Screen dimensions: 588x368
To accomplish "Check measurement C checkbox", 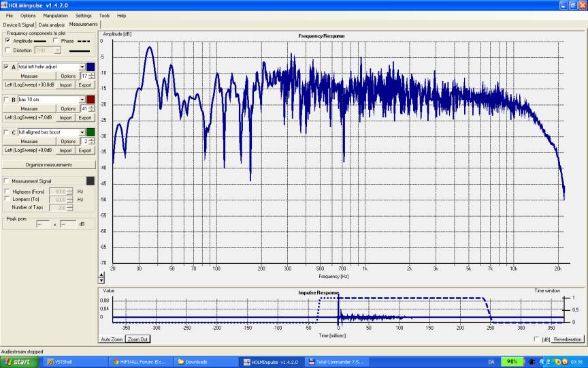I will [6, 132].
